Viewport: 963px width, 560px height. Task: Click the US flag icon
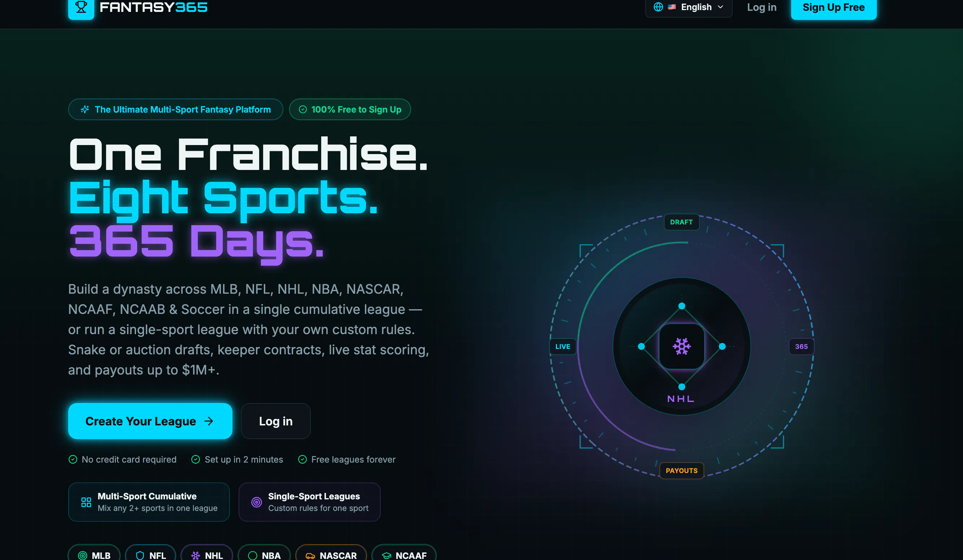tap(672, 7)
